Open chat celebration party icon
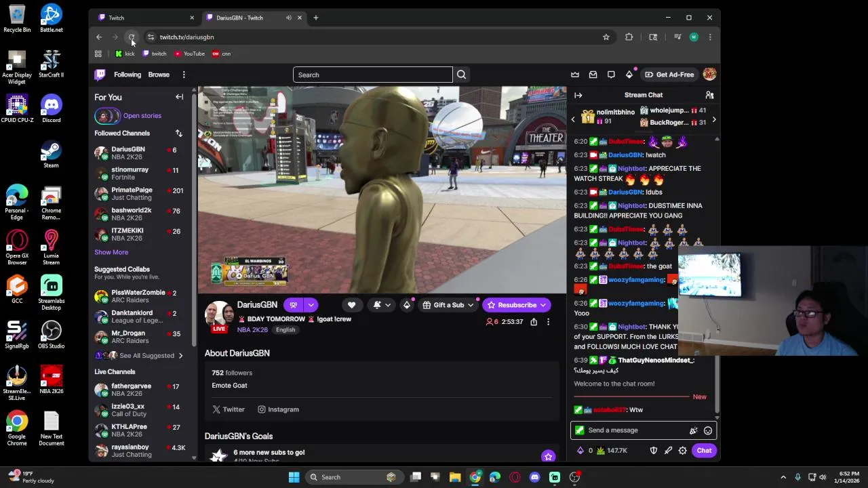Image resolution: width=868 pixels, height=488 pixels. click(x=693, y=430)
